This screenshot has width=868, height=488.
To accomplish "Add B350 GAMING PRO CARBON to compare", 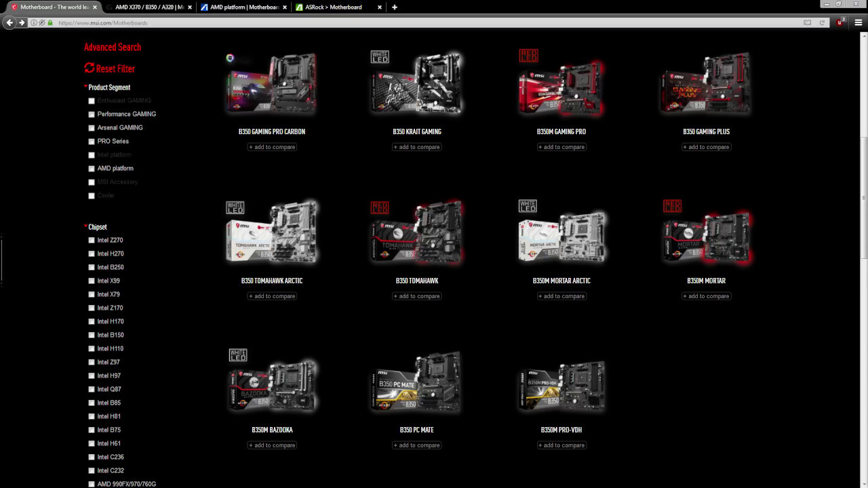I will (272, 147).
